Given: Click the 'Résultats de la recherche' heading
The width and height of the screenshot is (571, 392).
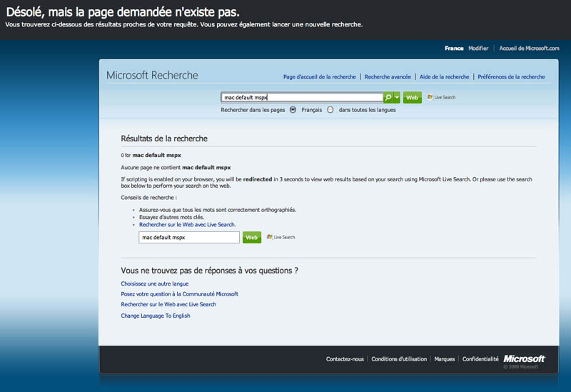Looking at the screenshot, I should click(x=164, y=139).
